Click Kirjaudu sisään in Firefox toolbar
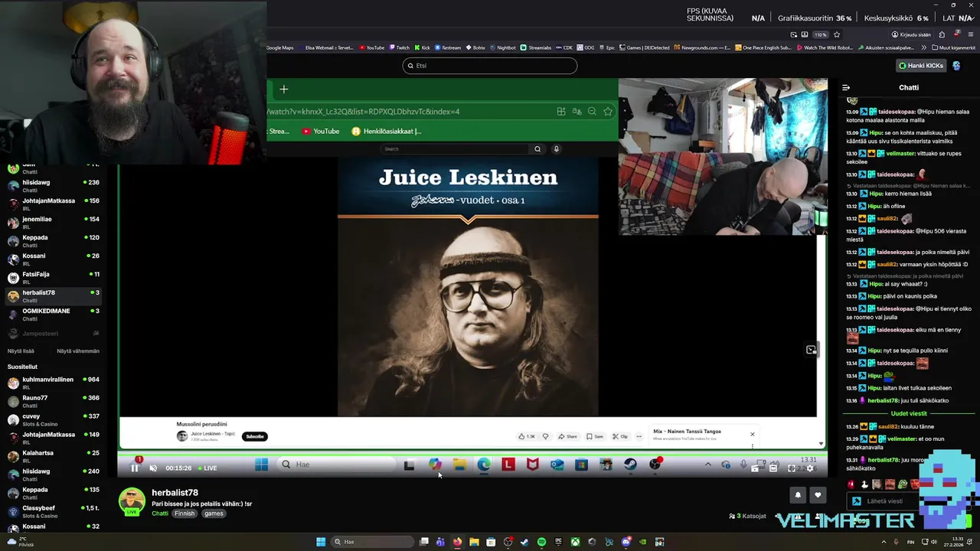 click(911, 34)
